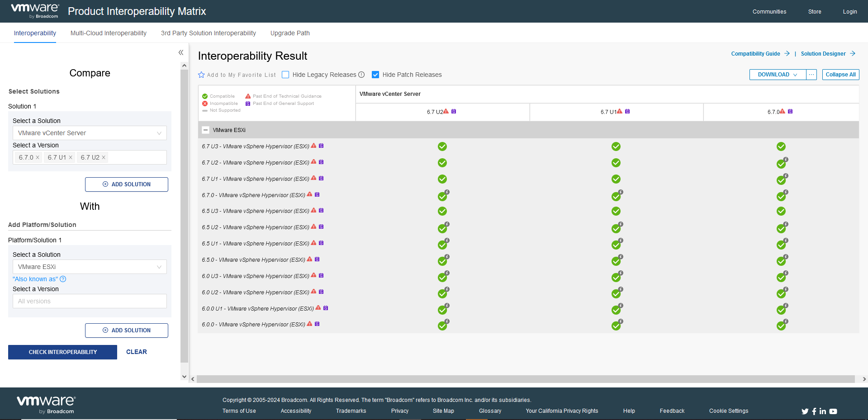Click sidebar scrollbar down arrow

click(184, 376)
